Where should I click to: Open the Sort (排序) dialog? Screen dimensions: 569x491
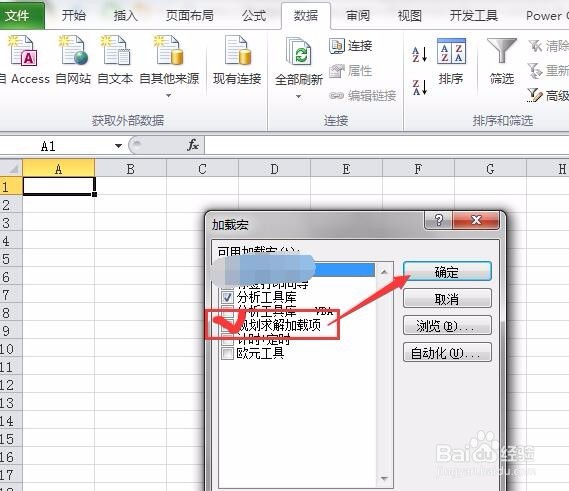pyautogui.click(x=451, y=62)
